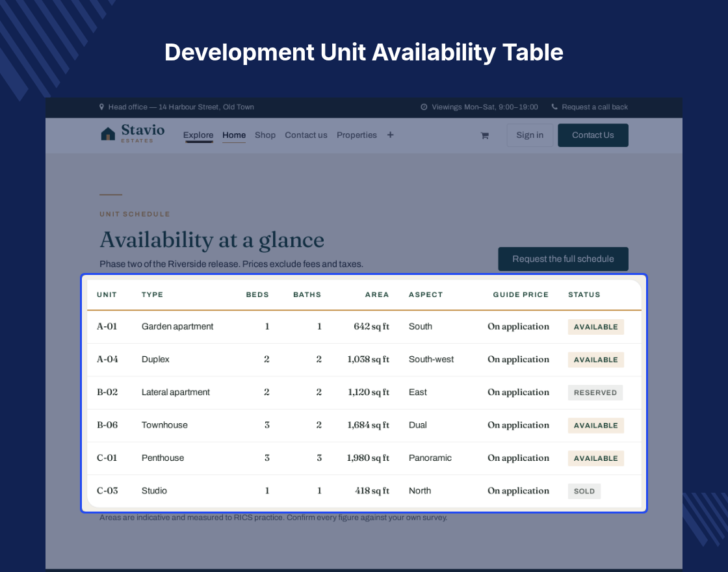This screenshot has height=572, width=728.
Task: Go to the Home nav item
Action: click(234, 135)
